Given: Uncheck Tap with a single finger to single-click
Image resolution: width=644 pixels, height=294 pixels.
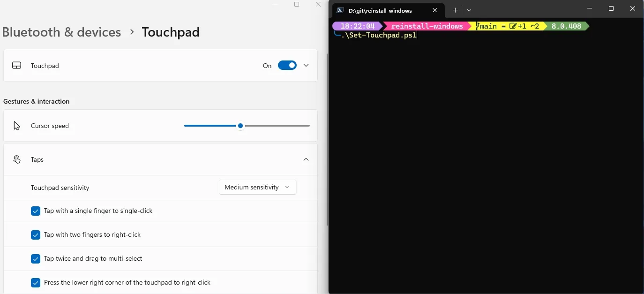Looking at the screenshot, I should tap(36, 211).
